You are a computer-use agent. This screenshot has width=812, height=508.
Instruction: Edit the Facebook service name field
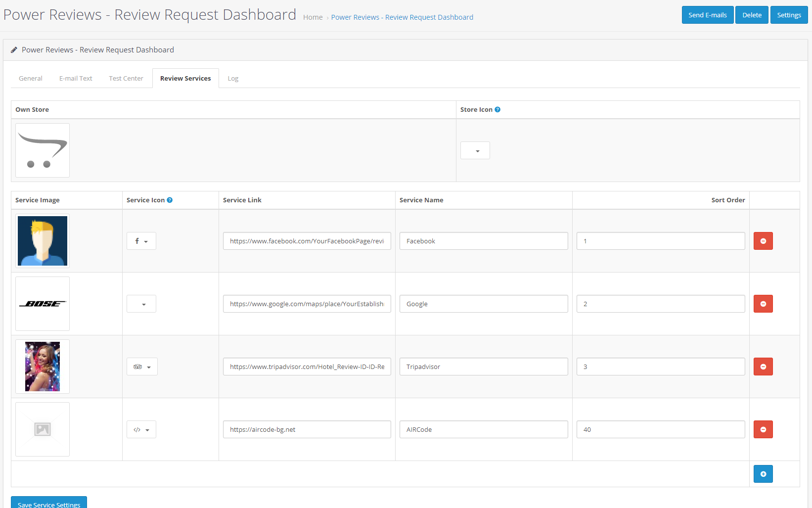point(484,241)
